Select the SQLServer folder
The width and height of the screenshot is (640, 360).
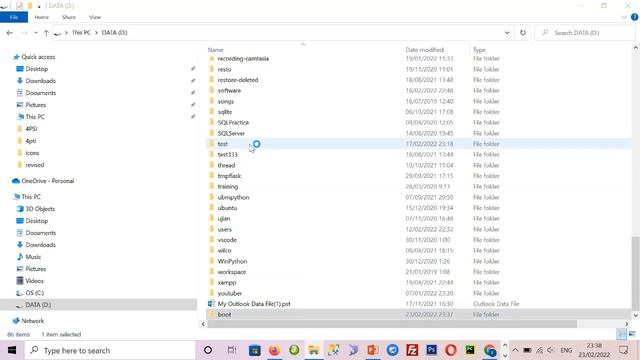pyautogui.click(x=231, y=133)
